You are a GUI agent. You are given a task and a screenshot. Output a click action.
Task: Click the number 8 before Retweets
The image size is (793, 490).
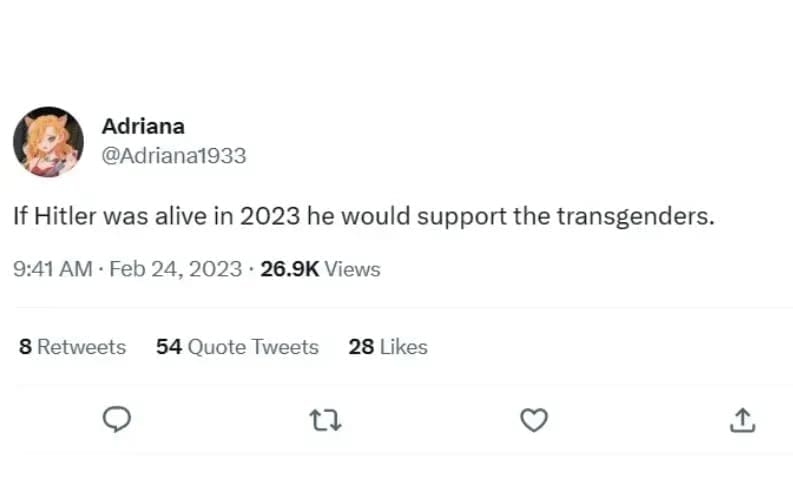click(x=25, y=347)
